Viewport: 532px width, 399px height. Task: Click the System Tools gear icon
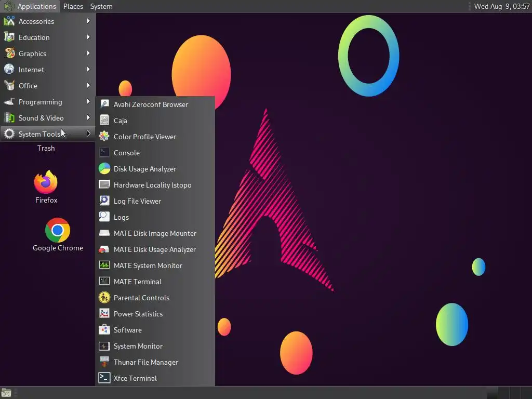coord(9,134)
